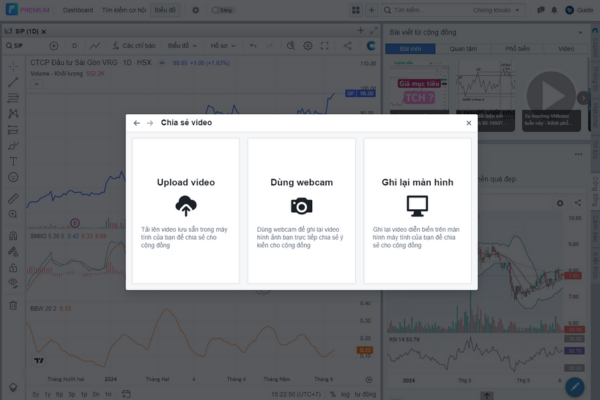Choose the Ghi lại màn hình option
This screenshot has height=400, width=600.
[x=417, y=211]
